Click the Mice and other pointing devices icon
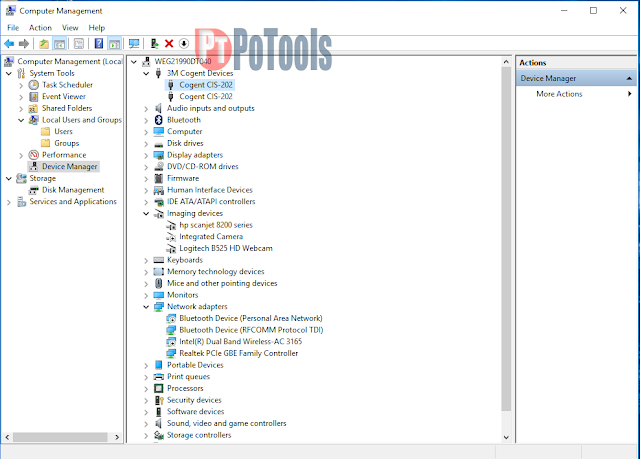The image size is (640, 459). tap(159, 283)
